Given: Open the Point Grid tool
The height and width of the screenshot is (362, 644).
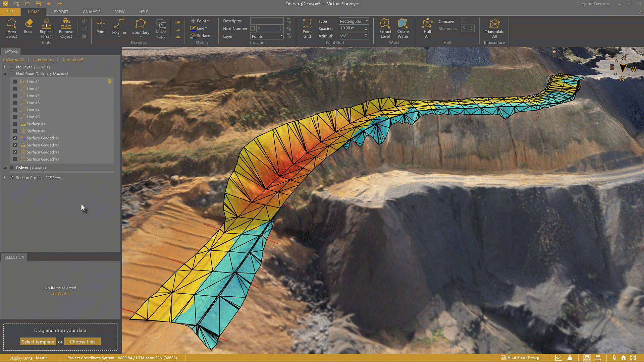Looking at the screenshot, I should pos(307,28).
